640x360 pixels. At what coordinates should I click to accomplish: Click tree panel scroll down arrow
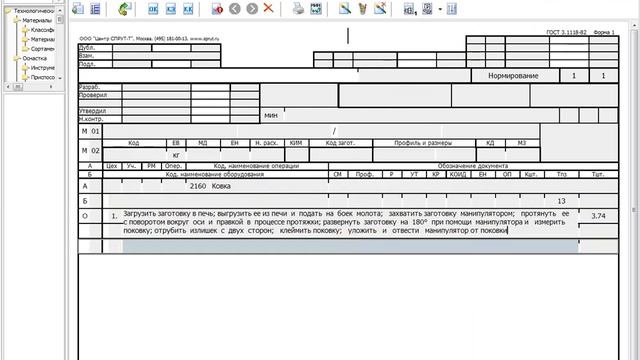click(60, 78)
